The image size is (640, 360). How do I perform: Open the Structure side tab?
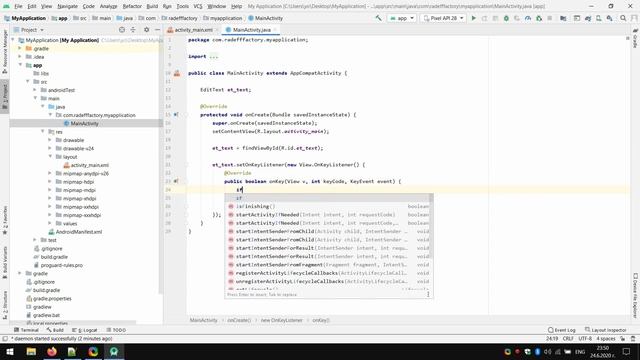(4, 304)
